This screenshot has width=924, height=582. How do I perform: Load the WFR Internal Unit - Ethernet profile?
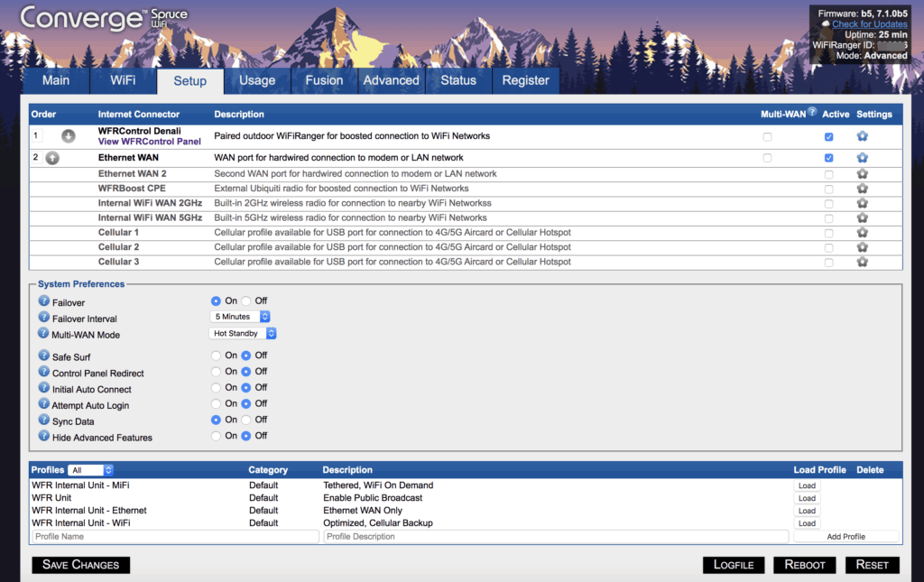click(x=807, y=511)
